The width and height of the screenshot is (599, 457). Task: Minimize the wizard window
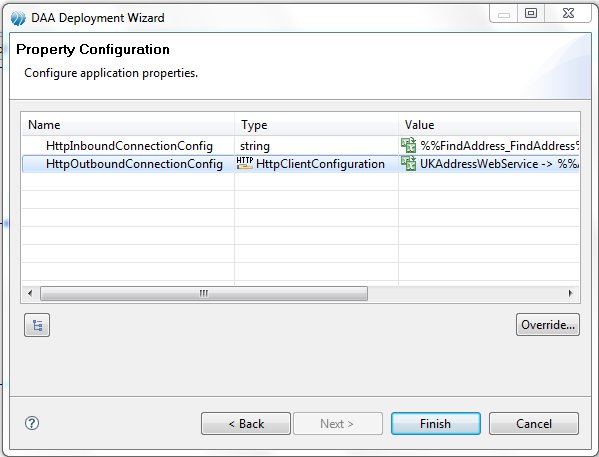tap(503, 14)
